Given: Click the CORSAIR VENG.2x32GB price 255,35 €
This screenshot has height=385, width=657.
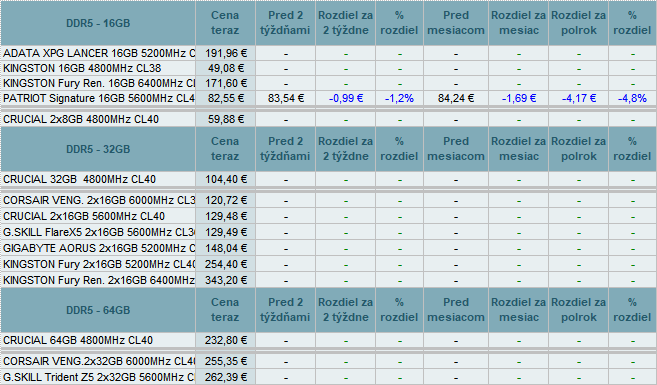Looking at the screenshot, I should [x=225, y=361].
